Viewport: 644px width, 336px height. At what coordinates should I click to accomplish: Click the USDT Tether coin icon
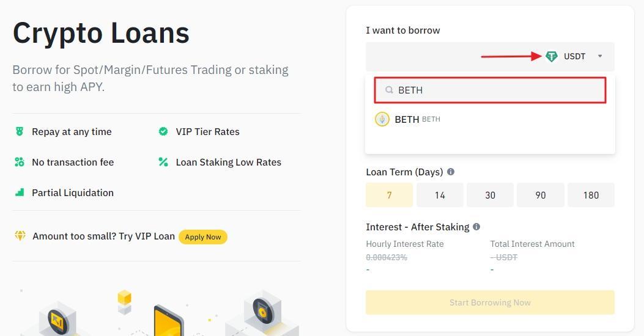[552, 56]
